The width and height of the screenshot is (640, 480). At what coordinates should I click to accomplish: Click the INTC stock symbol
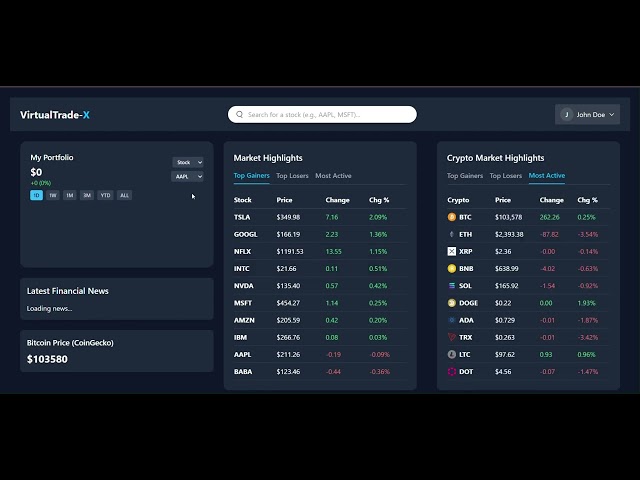tap(242, 269)
